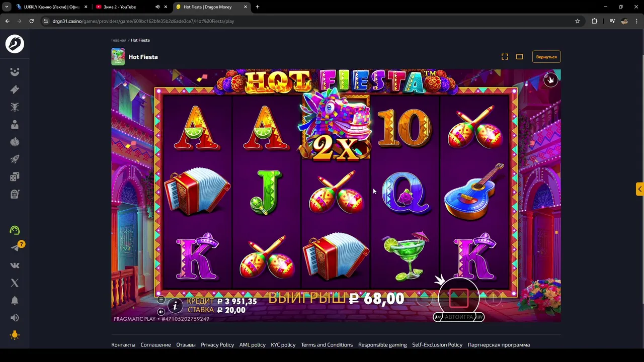Open the live dealer person sidebar icon
644x362 pixels.
(15, 124)
